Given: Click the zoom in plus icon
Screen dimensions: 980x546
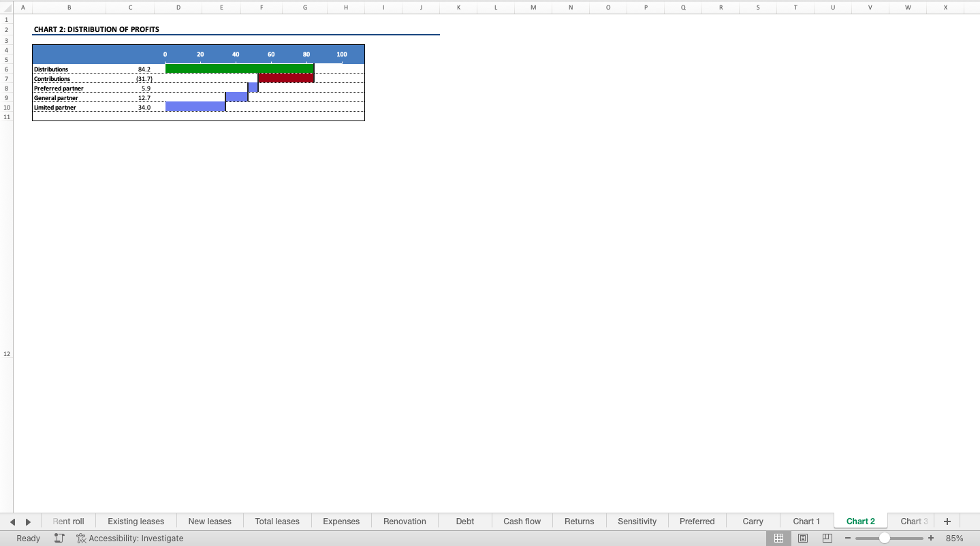Looking at the screenshot, I should pos(931,539).
